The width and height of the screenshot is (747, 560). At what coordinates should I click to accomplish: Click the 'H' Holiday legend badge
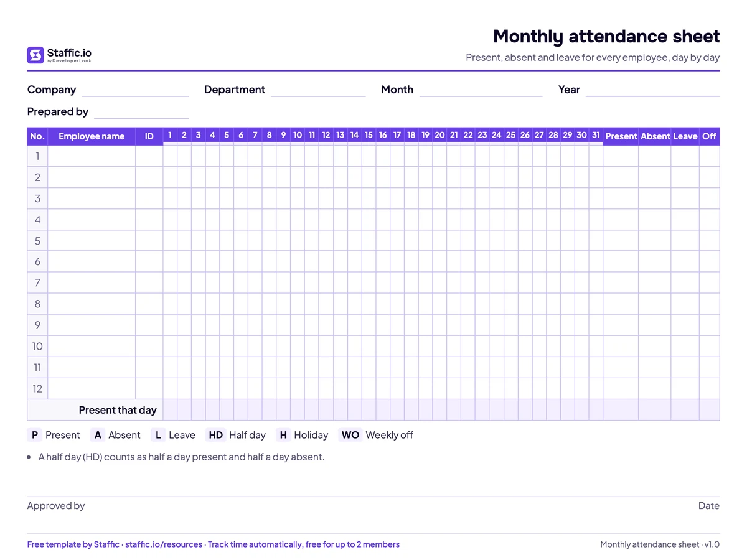pos(283,435)
